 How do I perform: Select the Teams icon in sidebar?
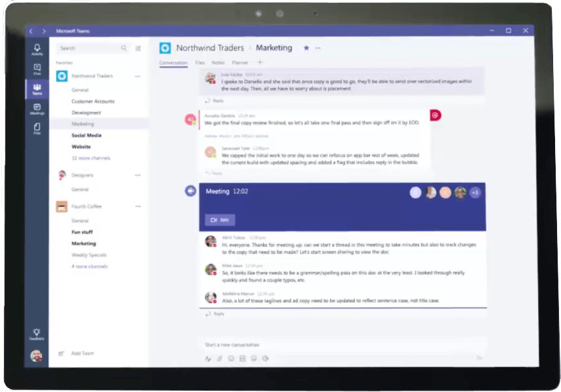pyautogui.click(x=37, y=89)
